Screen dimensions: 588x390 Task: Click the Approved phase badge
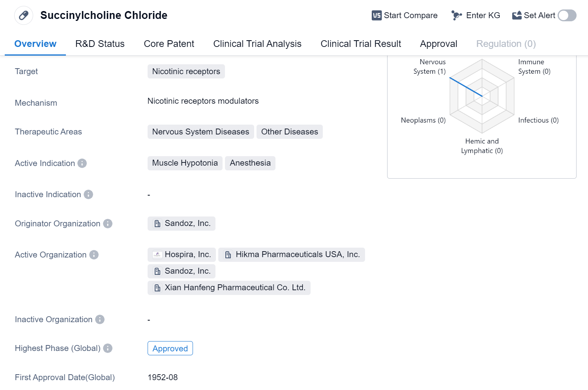coord(170,349)
